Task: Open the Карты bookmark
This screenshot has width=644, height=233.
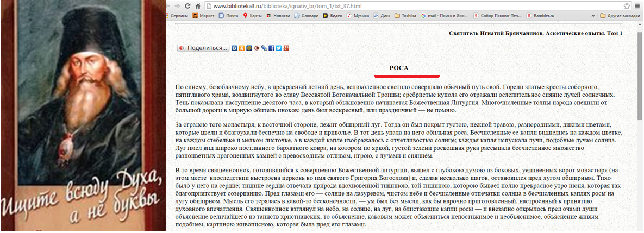Action: 252,16
